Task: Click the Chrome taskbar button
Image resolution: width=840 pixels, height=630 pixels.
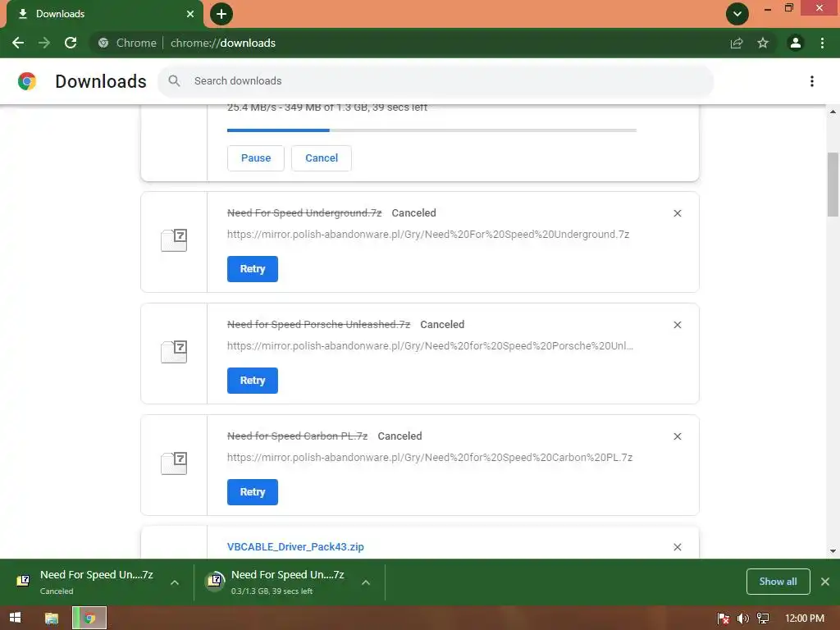Action: click(89, 618)
